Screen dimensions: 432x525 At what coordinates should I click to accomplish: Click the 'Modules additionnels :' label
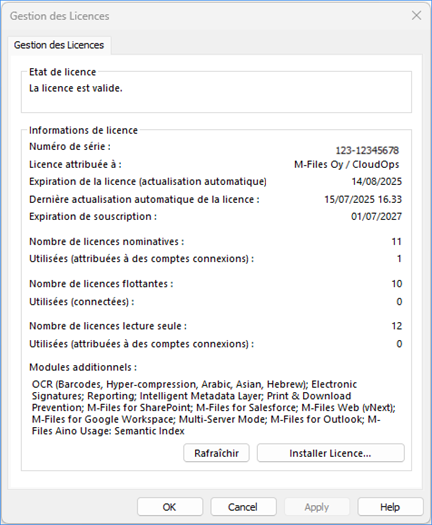(83, 367)
